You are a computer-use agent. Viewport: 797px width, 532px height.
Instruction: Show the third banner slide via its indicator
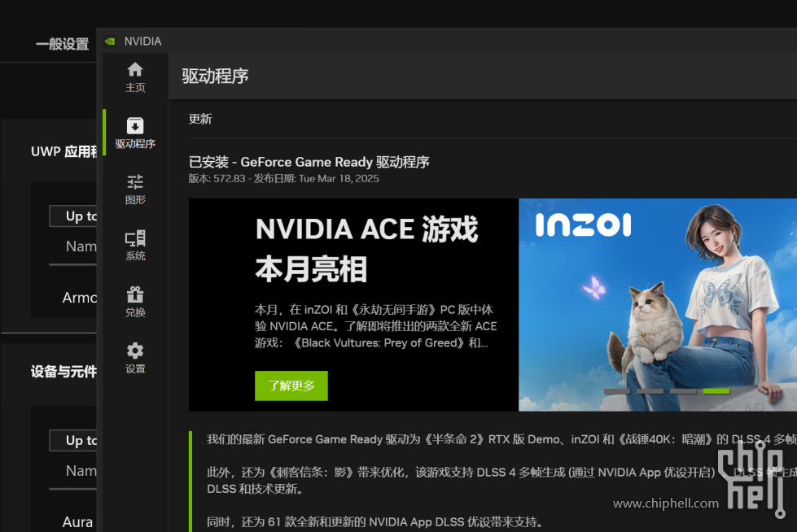pyautogui.click(x=683, y=391)
